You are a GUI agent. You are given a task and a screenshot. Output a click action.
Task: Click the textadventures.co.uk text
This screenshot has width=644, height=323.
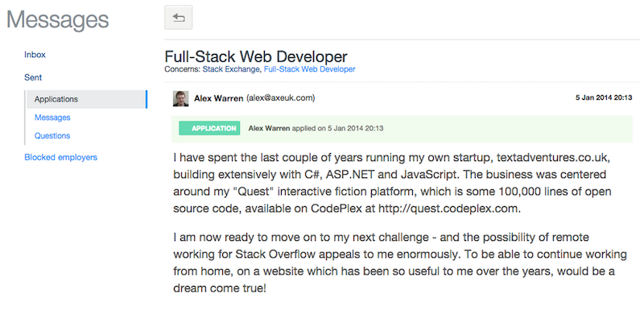553,157
